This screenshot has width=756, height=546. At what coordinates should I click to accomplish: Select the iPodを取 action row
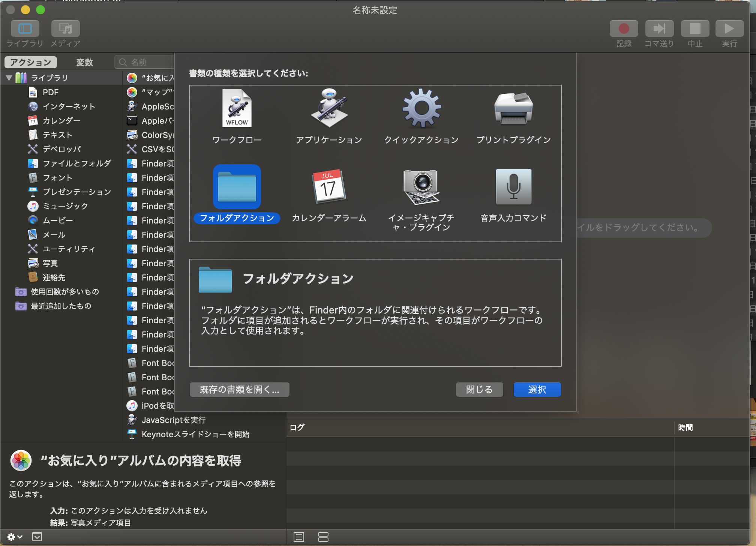coord(149,406)
